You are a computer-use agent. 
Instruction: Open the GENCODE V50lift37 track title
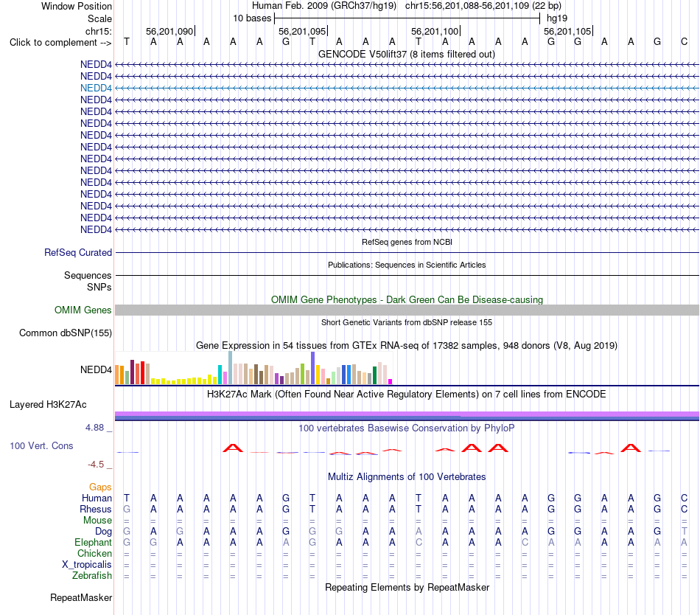(406, 54)
